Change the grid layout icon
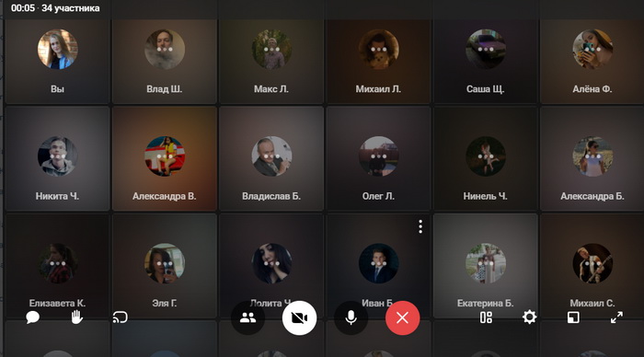 pos(487,317)
